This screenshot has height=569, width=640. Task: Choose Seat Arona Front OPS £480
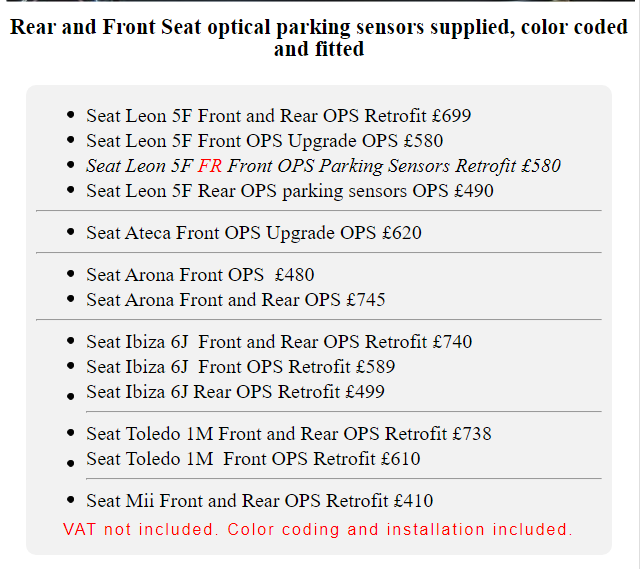[200, 275]
